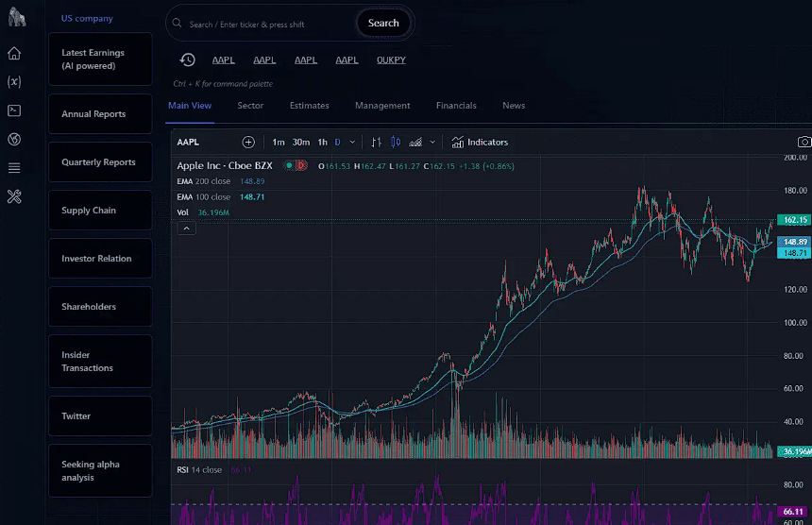812x525 pixels.
Task: Toggle the green market status dot
Action: 289,165
